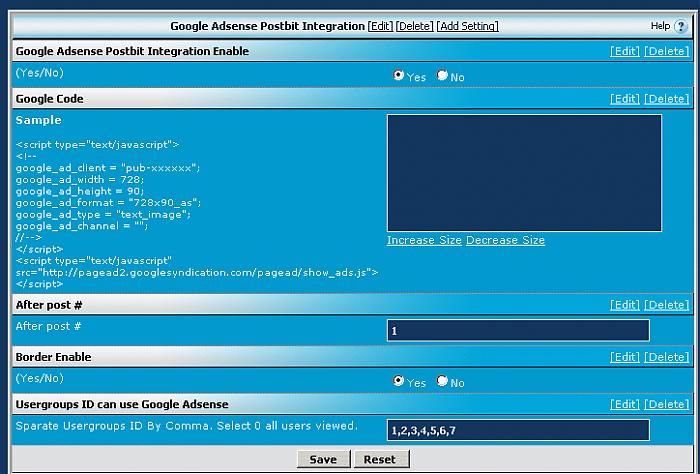Screen dimensions: 700x474
Task: Edit the Postbit Integration Enable setting
Action: (625, 51)
